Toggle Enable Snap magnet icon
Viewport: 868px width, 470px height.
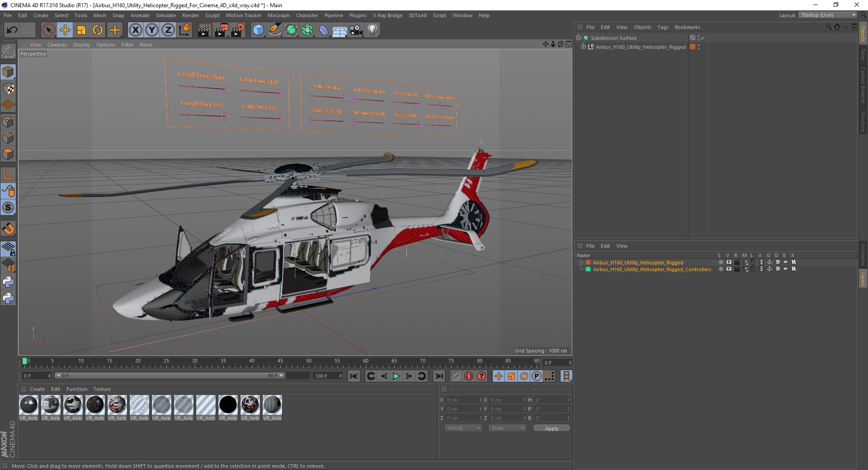[8, 229]
